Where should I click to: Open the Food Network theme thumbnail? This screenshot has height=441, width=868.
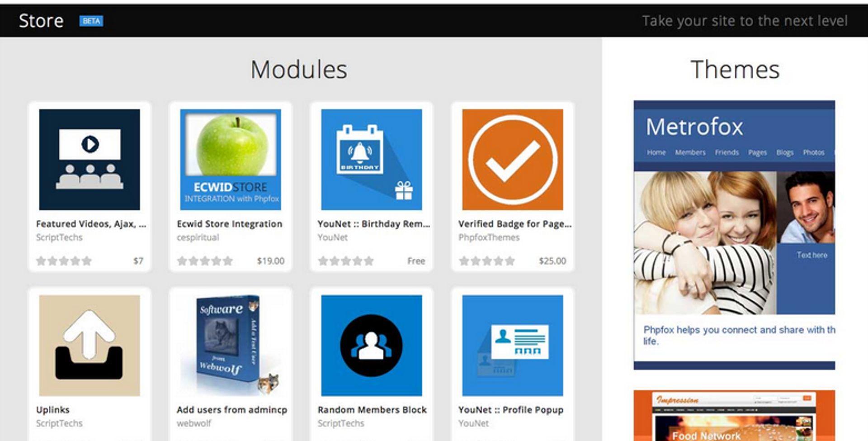click(734, 416)
